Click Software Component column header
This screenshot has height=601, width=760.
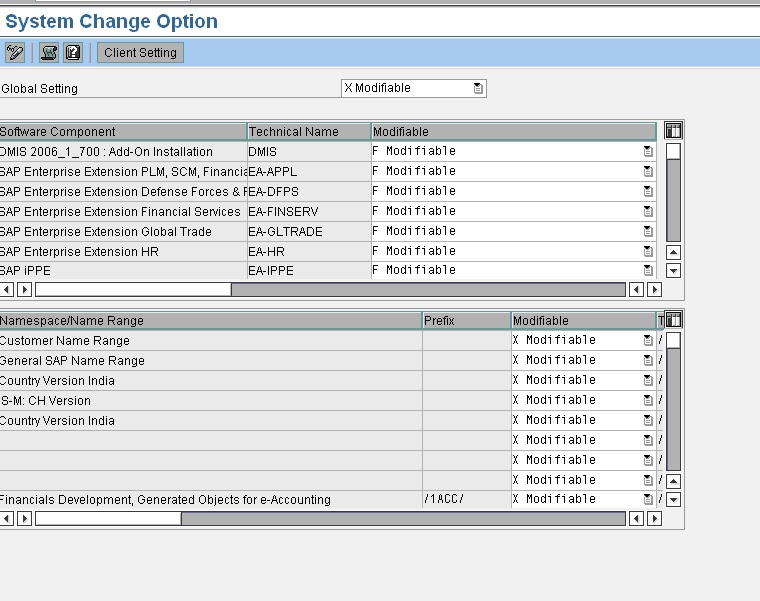pyautogui.click(x=123, y=131)
